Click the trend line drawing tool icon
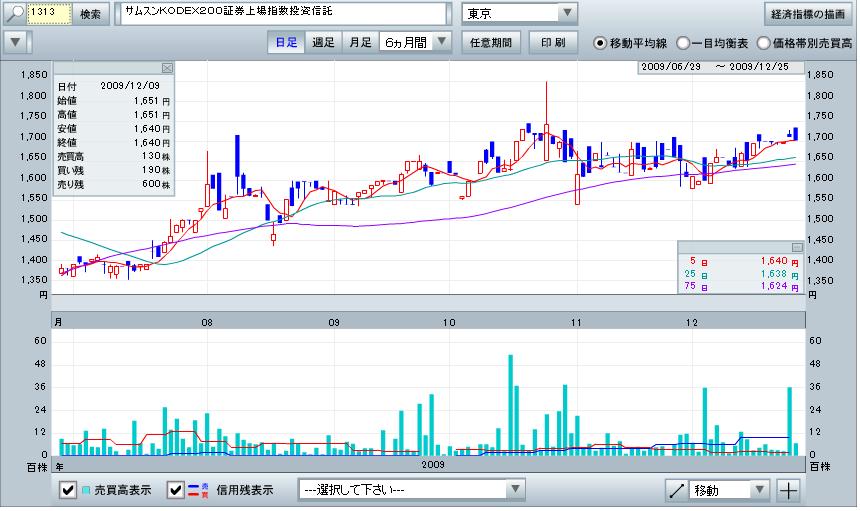This screenshot has height=511, width=860. [677, 490]
